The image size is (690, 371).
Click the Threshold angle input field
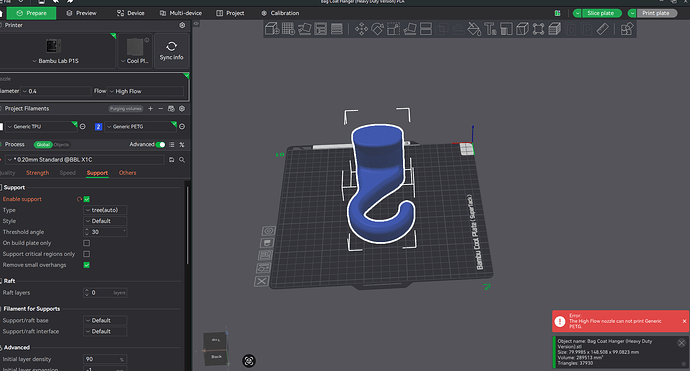[105, 232]
